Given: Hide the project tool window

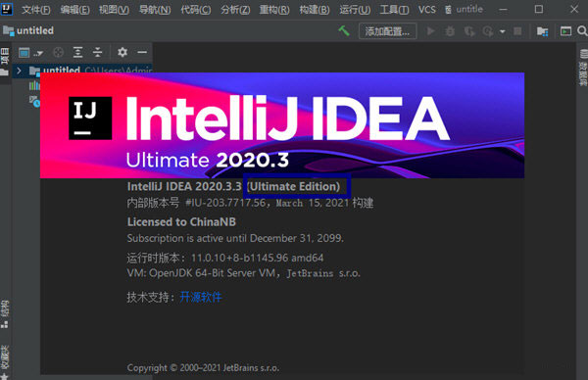Looking at the screenshot, I should click(x=142, y=52).
